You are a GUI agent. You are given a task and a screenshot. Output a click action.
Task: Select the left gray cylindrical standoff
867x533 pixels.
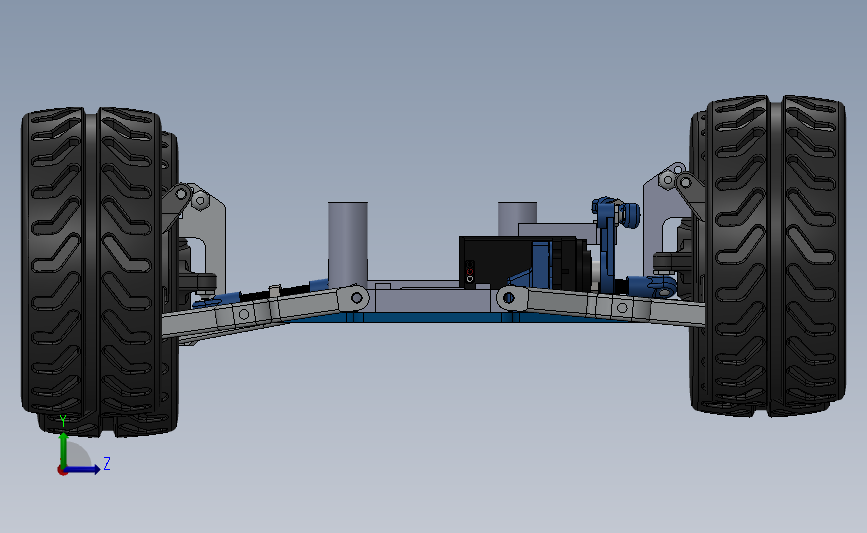(348, 243)
